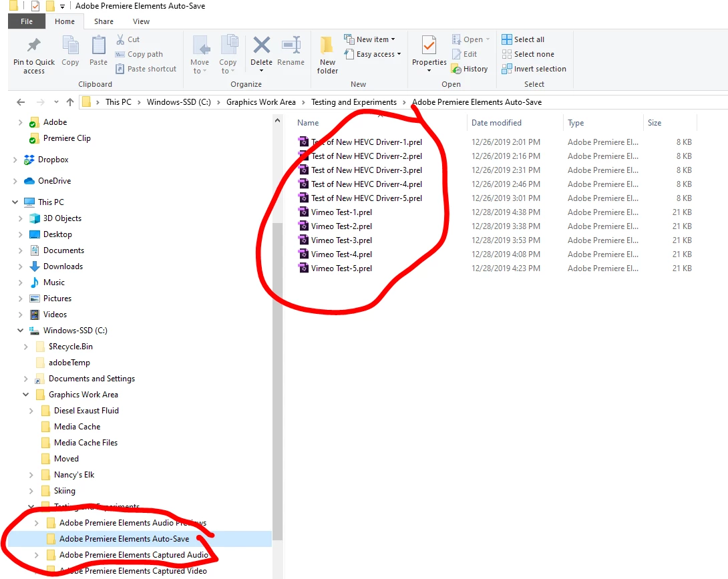The width and height of the screenshot is (728, 579).
Task: Sort by Type column header
Action: tap(576, 123)
